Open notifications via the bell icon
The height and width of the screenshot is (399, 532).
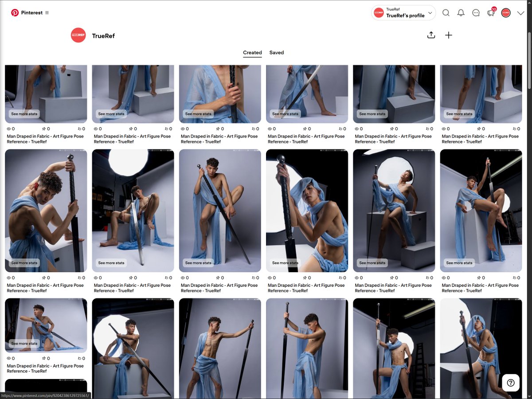(x=461, y=13)
